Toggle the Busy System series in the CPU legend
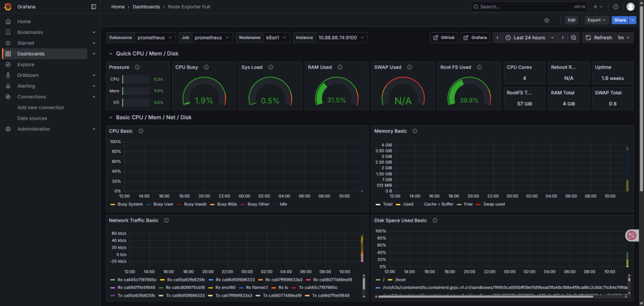Screen dimensions: 644x306 pos(129,204)
